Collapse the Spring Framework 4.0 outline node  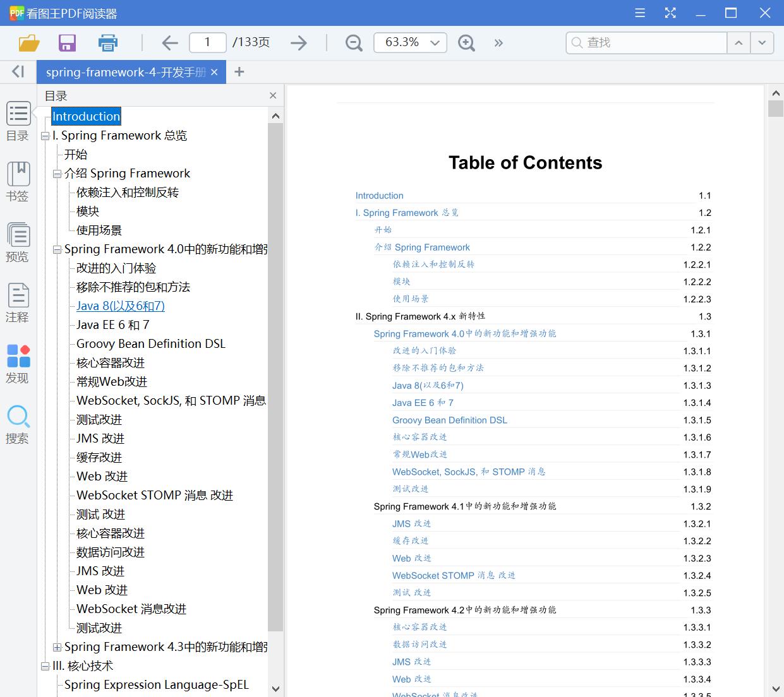click(57, 249)
